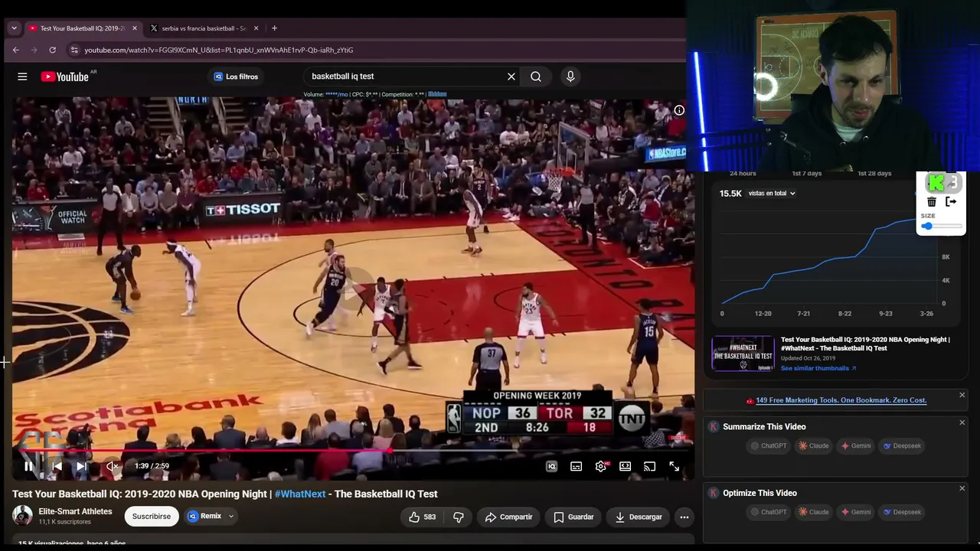The width and height of the screenshot is (980, 551).
Task: Skip to the next video in playlist
Action: coord(81,466)
